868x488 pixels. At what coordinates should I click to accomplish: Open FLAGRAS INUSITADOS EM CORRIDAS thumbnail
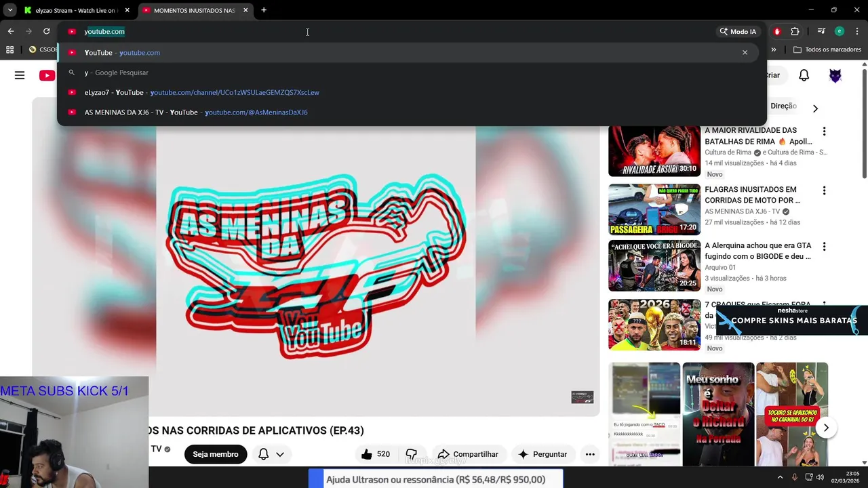pos(654,209)
